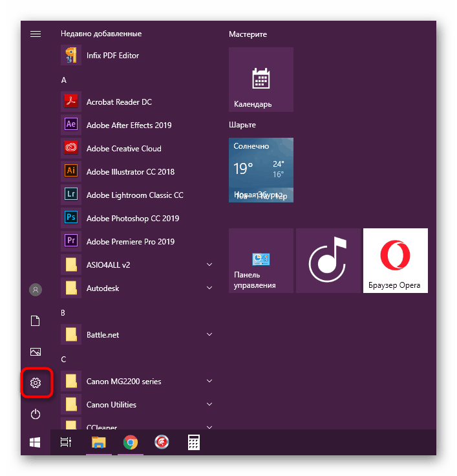Click the Power icon
Screen dimensions: 457x476
[x=36, y=414]
